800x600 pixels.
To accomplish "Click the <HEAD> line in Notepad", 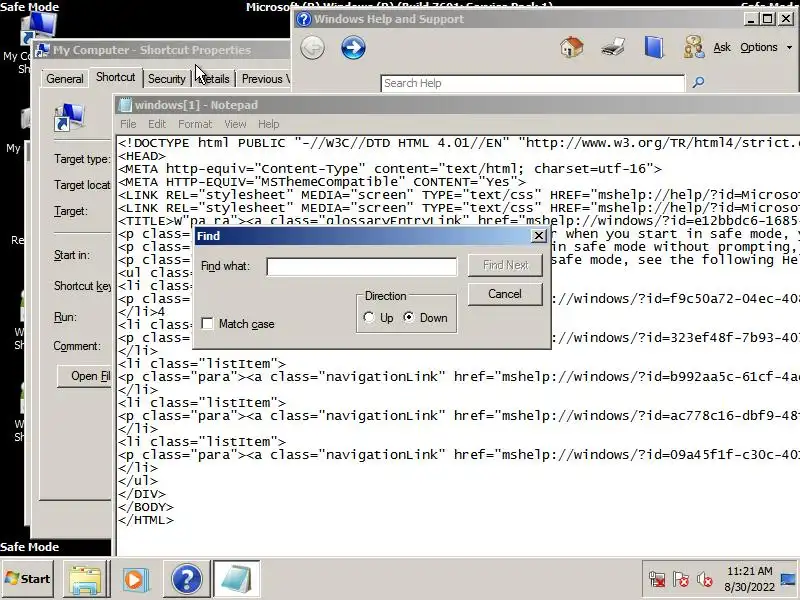I will click(142, 156).
